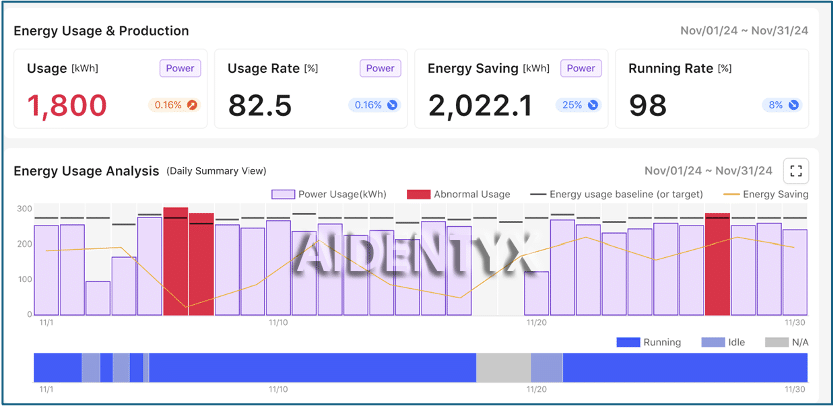Viewport: 835px width, 406px height.
Task: Toggle the Abnormal Usage series in the legend
Action: 418,194
